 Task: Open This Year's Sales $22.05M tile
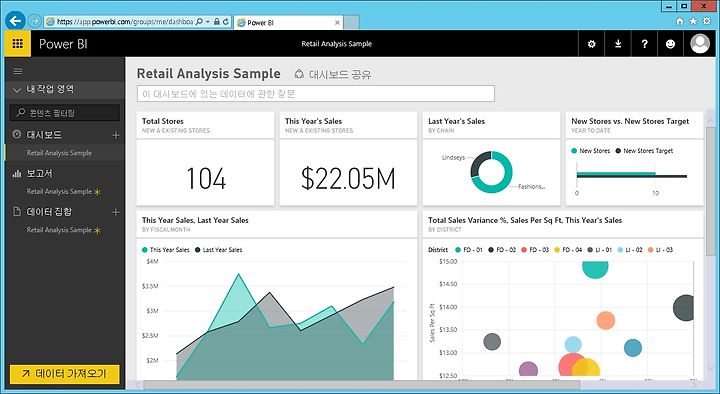click(349, 158)
